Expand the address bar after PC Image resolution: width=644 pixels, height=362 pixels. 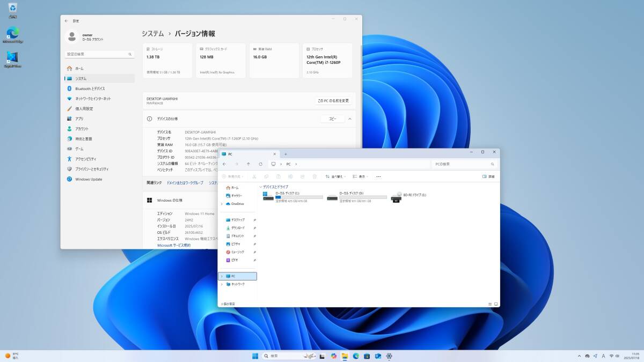click(296, 164)
